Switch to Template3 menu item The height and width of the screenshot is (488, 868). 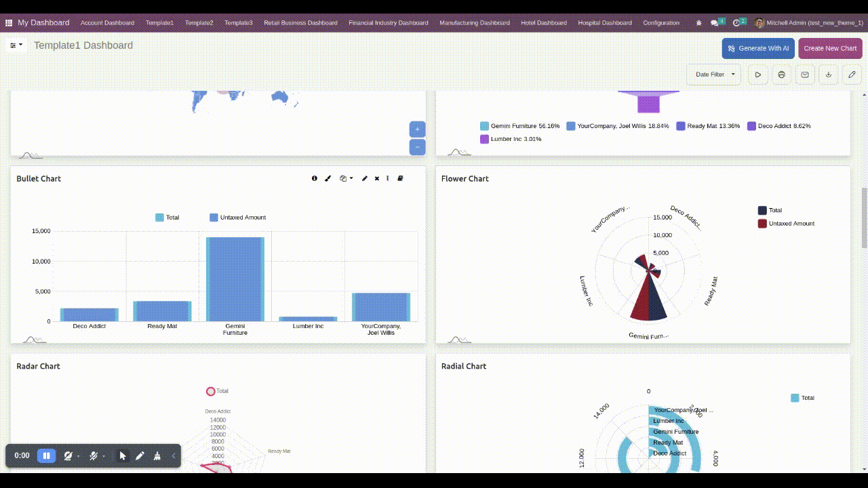(x=238, y=22)
